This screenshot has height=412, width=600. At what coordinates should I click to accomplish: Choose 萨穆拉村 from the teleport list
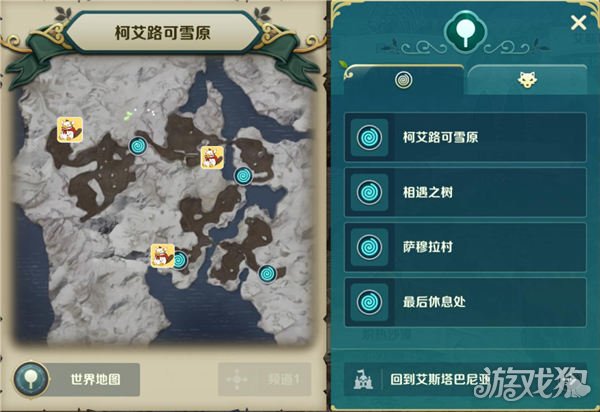point(465,247)
